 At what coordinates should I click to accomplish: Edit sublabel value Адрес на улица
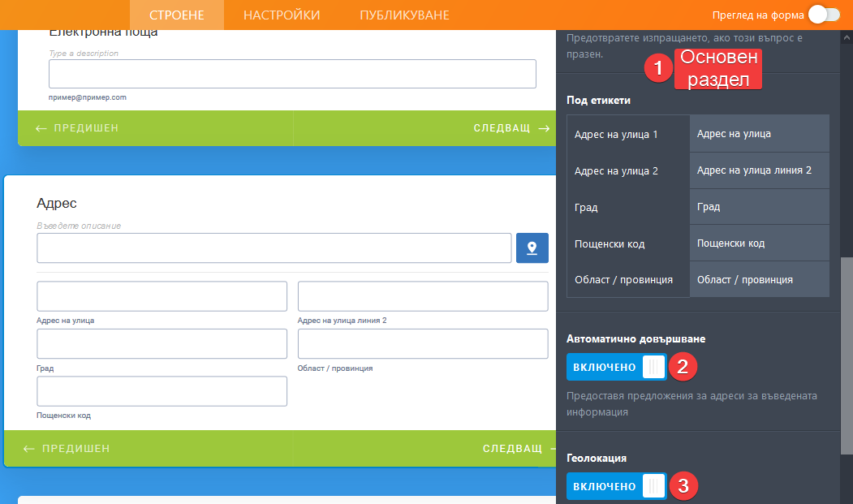point(760,133)
